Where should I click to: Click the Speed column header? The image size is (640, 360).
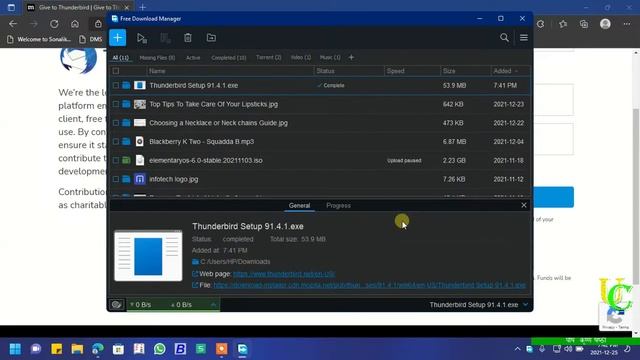tap(413, 71)
